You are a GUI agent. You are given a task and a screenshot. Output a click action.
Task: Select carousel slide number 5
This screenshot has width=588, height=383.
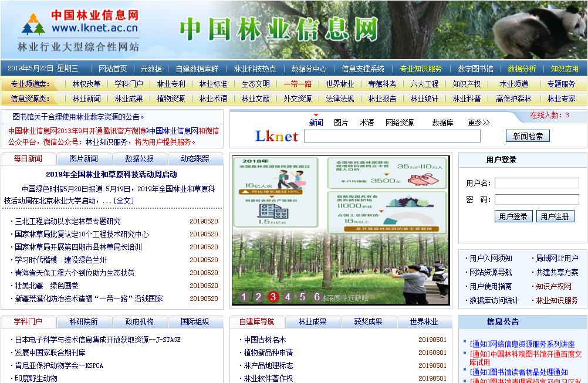(x=302, y=297)
